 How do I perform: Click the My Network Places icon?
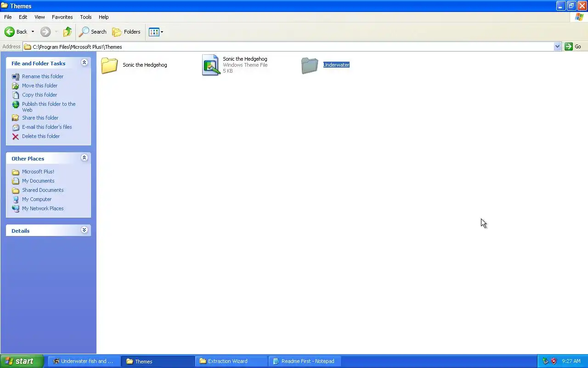[16, 209]
